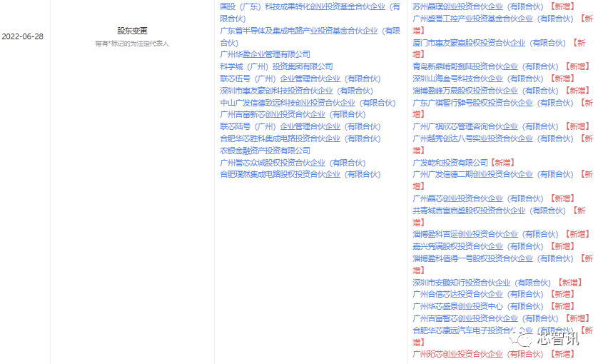Image resolution: width=598 pixels, height=364 pixels.
Task: Open 广州华芯盛景创业投资中心 link
Action: click(x=478, y=307)
